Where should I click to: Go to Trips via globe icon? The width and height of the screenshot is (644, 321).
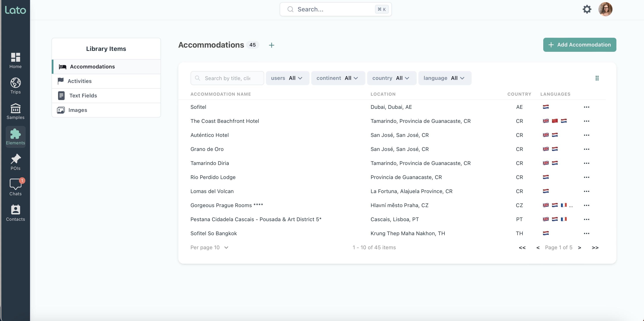(x=16, y=86)
